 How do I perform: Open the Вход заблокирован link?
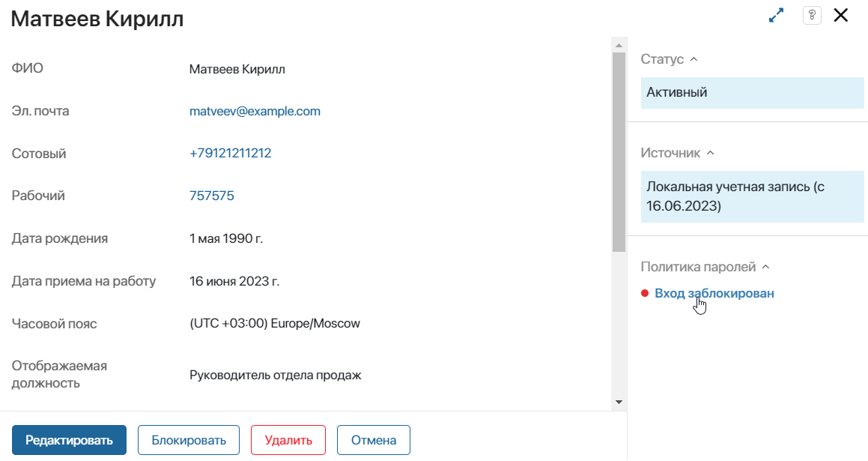pyautogui.click(x=714, y=293)
